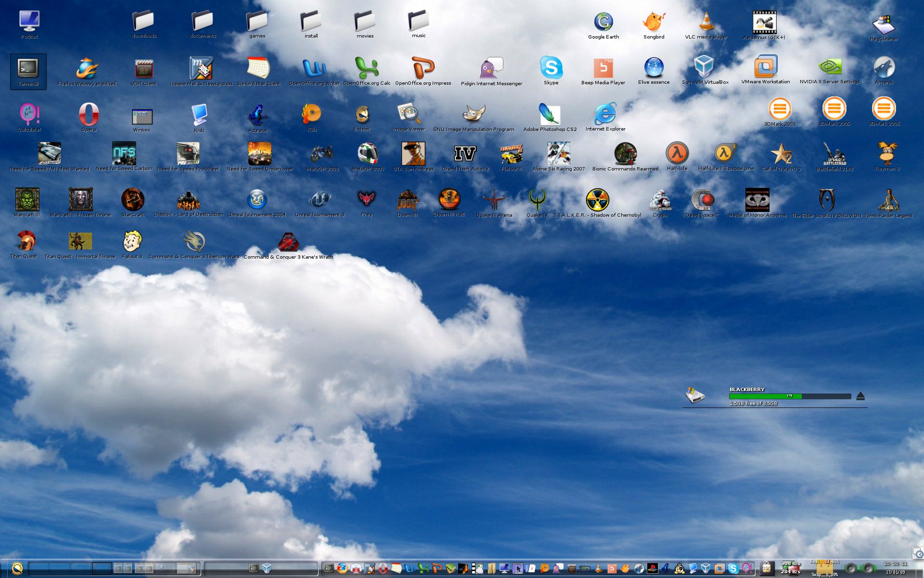This screenshot has height=578, width=924.
Task: Launch GNU Image Manipulation Program
Action: pos(474,117)
